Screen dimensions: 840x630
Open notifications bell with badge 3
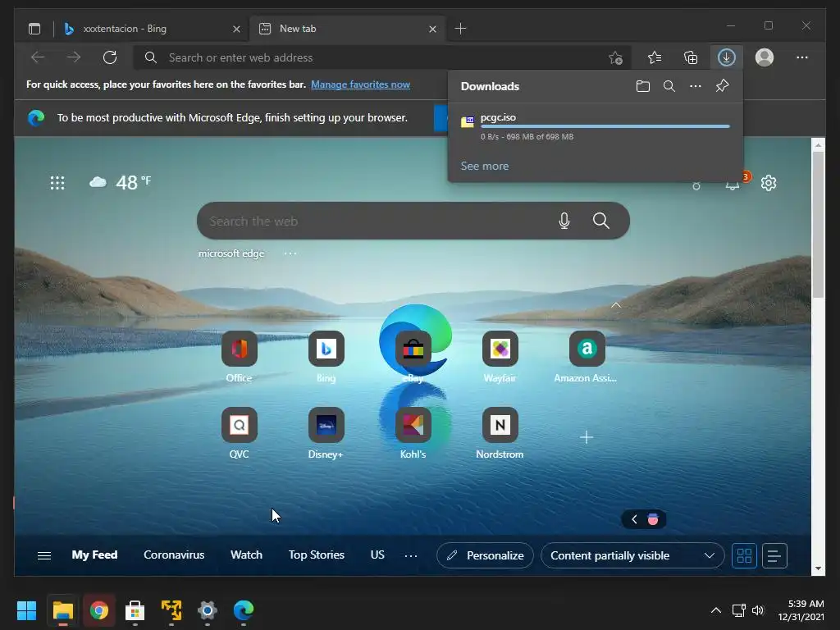pyautogui.click(x=733, y=184)
